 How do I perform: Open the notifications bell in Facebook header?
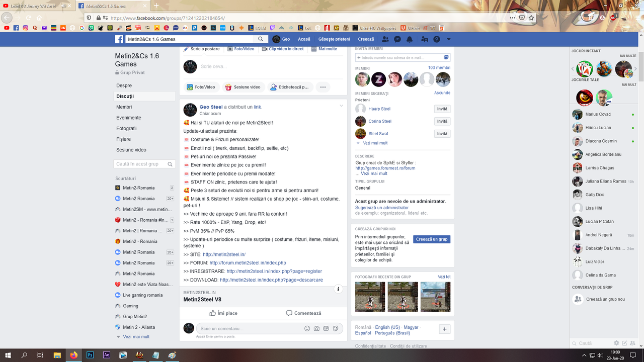tap(410, 39)
